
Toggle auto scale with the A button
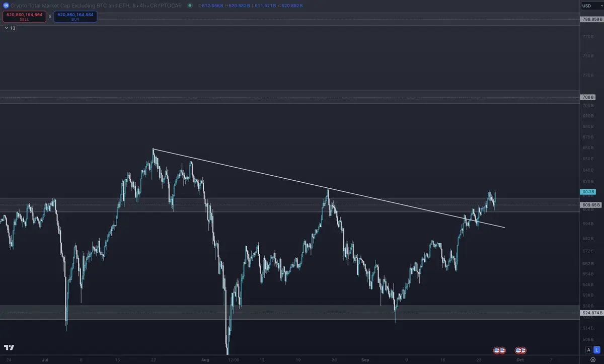tap(588, 350)
